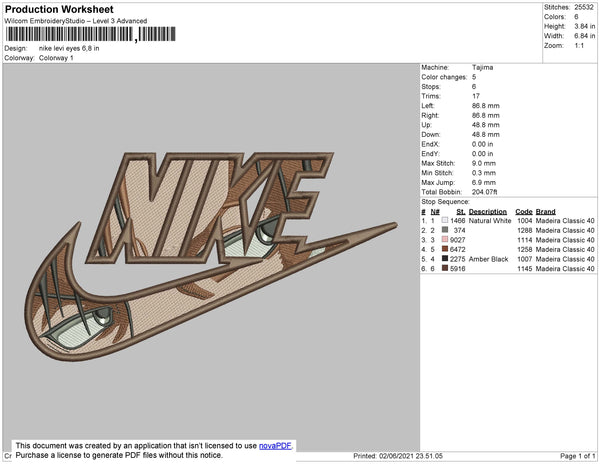Click the Wilcom EmbroideryStudio Level 3 Advanced text
The width and height of the screenshot is (600, 464).
pos(76,21)
